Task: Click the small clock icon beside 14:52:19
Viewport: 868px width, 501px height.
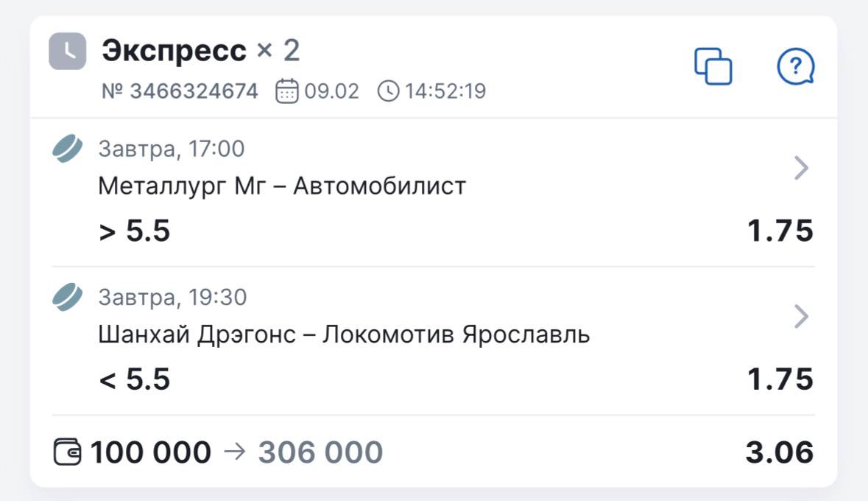Action: 388,91
